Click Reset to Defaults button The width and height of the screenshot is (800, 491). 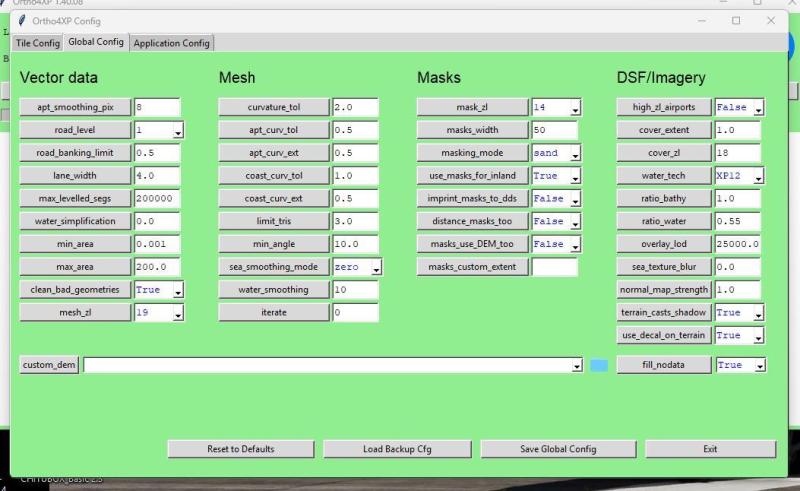click(241, 449)
